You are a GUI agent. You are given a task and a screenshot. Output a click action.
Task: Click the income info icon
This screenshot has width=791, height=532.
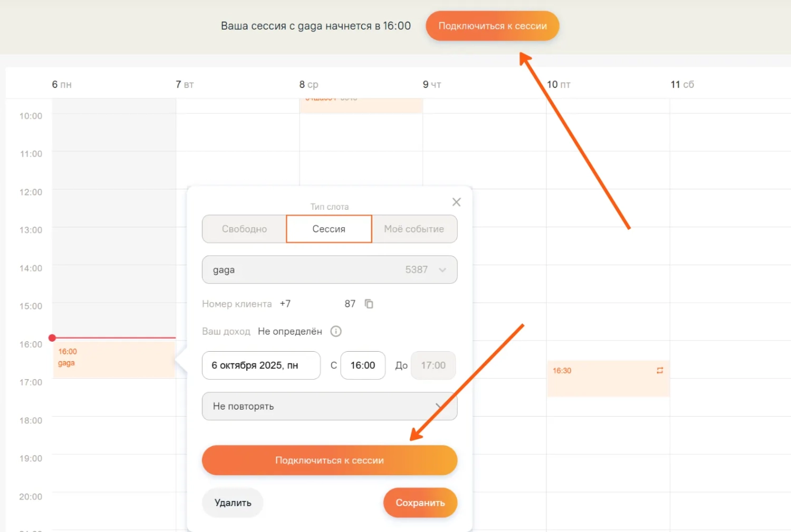(336, 331)
